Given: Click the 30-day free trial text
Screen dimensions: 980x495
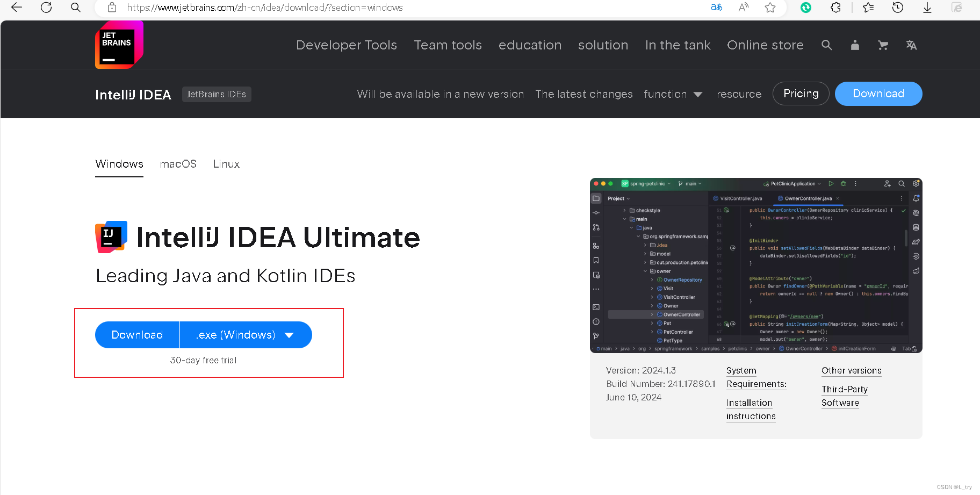Looking at the screenshot, I should click(x=203, y=360).
